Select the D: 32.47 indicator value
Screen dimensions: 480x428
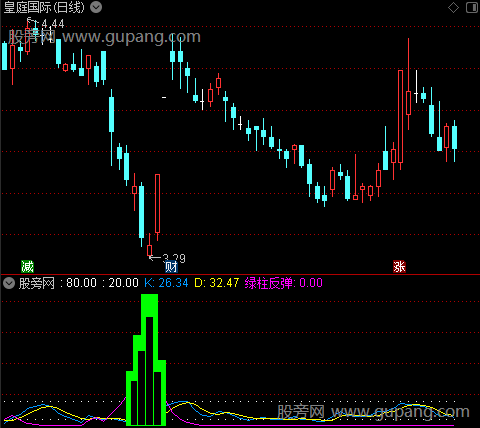pos(217,283)
